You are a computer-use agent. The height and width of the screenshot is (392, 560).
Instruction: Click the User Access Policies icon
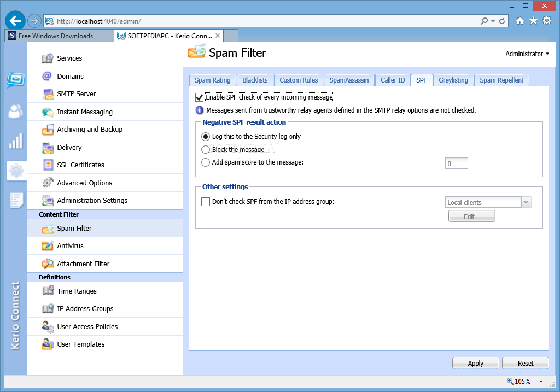tap(48, 327)
